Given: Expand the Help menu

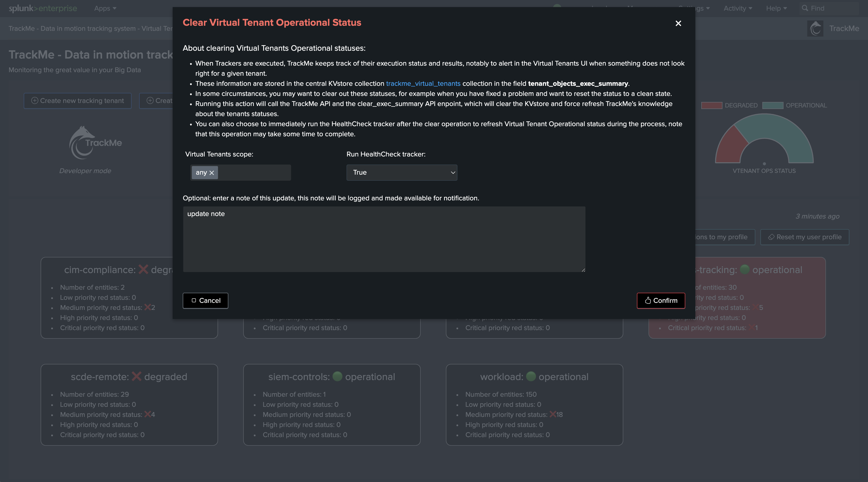Looking at the screenshot, I should 776,8.
